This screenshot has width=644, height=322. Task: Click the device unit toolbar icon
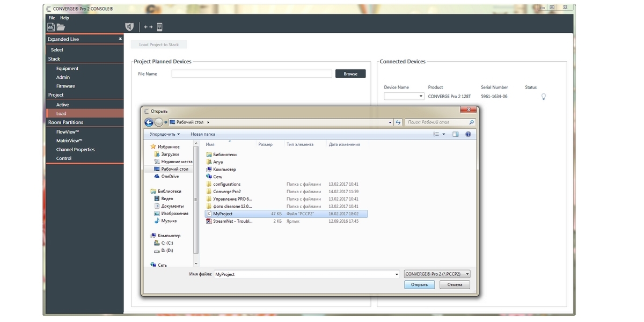(x=159, y=27)
